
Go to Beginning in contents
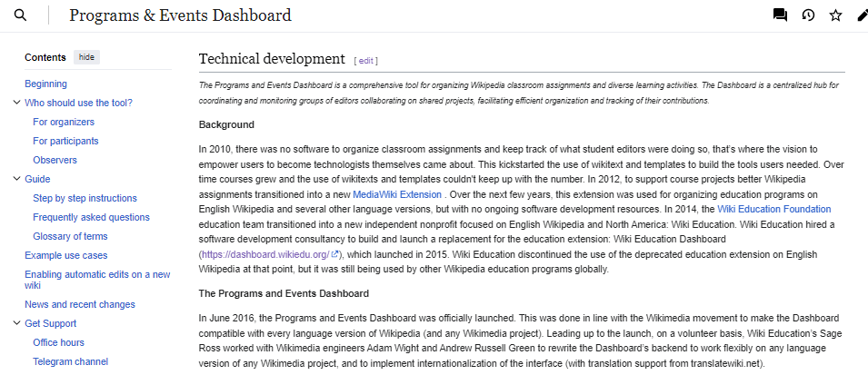pos(46,84)
